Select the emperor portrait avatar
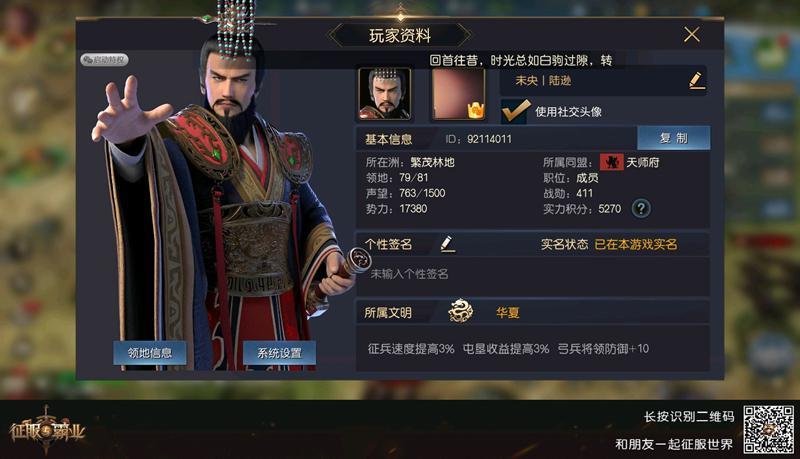This screenshot has height=459, width=800. [385, 94]
